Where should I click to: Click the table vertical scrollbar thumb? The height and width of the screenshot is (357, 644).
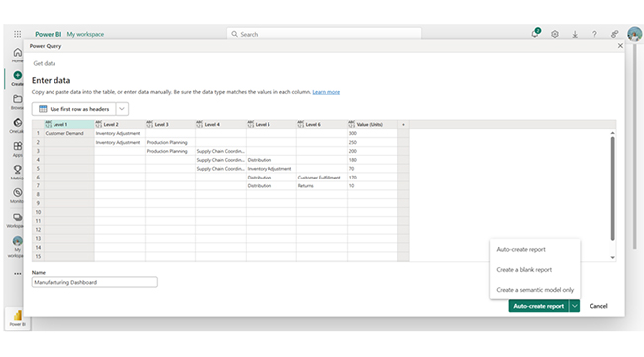612,188
